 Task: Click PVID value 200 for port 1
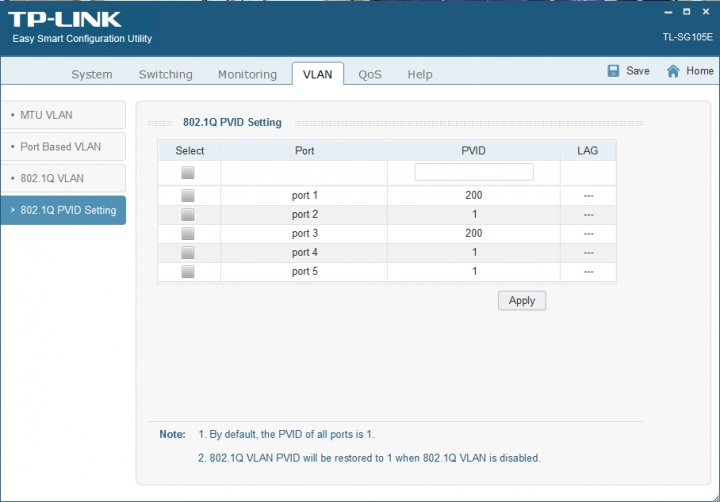point(473,195)
